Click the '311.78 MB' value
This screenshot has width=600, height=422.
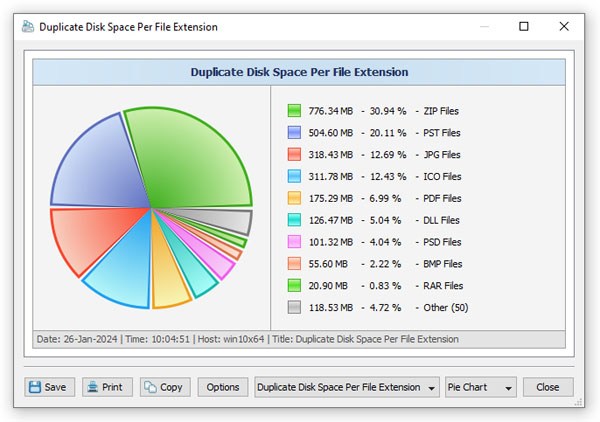[331, 176]
